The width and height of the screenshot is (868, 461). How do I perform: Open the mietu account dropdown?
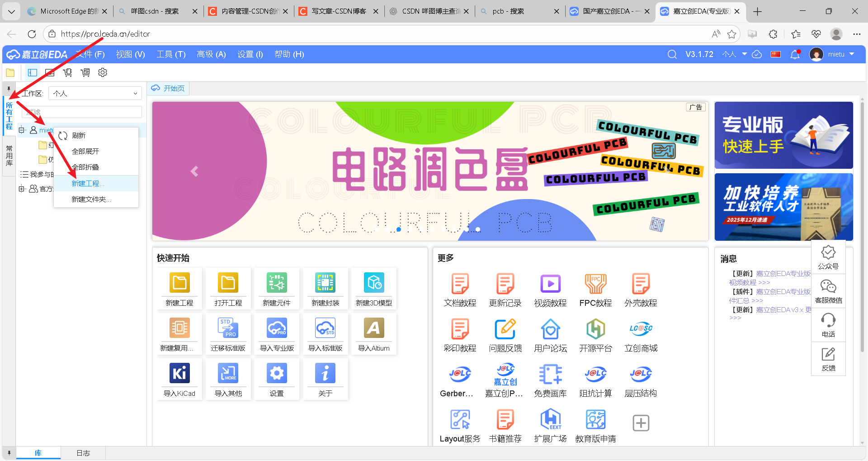point(833,54)
